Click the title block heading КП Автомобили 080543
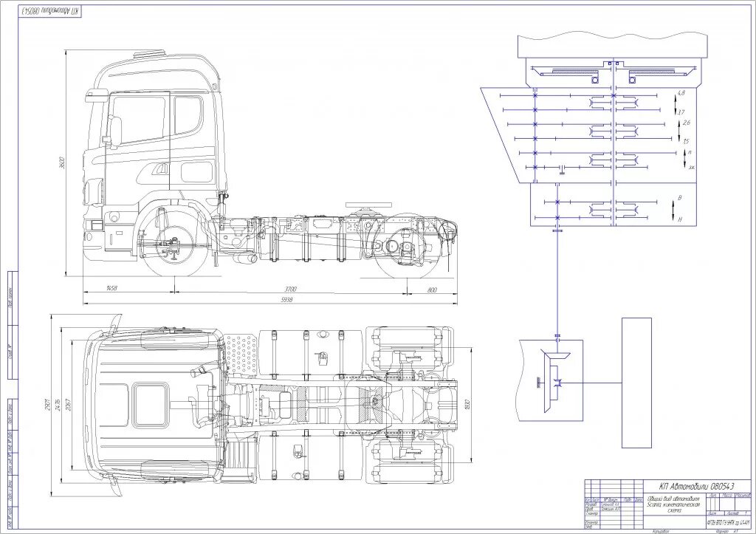 click(x=696, y=485)
